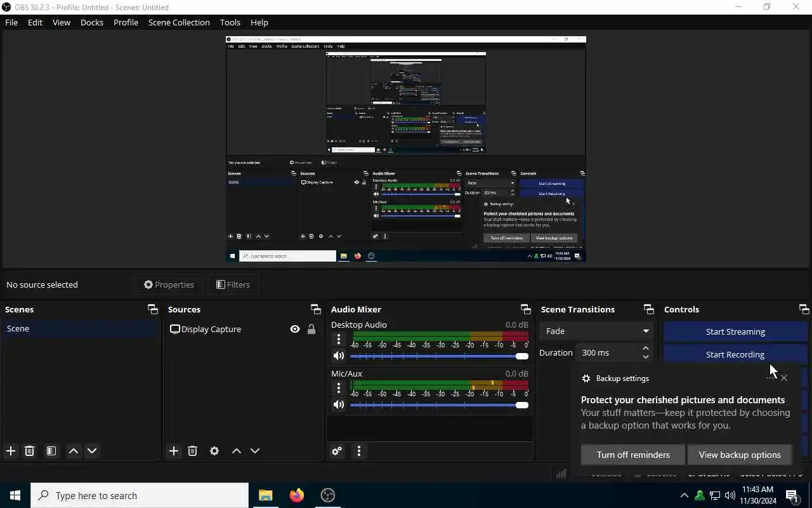Click OBS Studio taskbar icon

click(328, 495)
